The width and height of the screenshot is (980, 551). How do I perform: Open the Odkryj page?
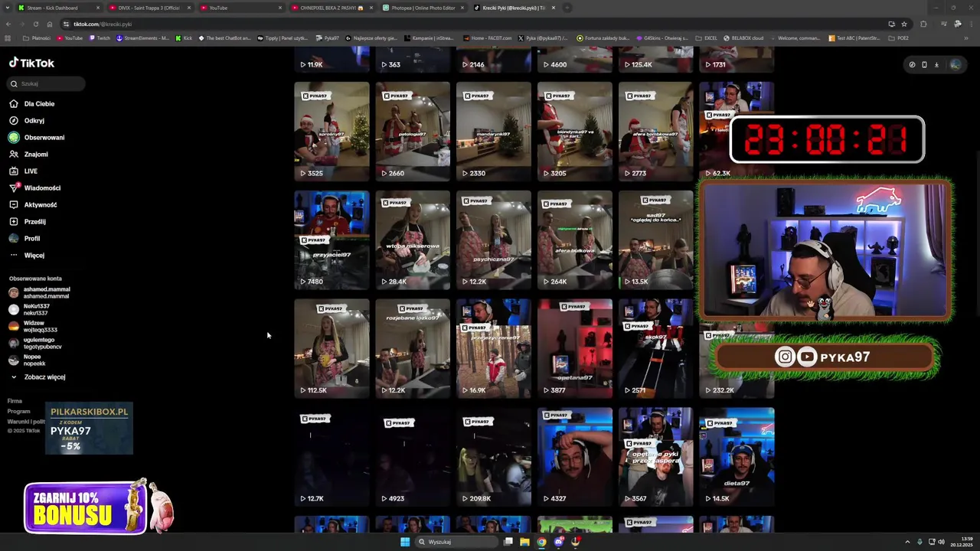pos(34,120)
